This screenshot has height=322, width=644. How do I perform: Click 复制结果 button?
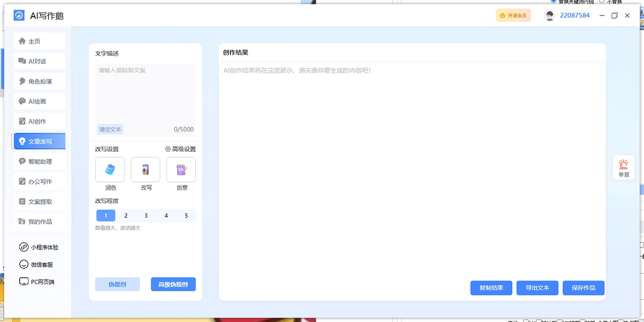pos(492,288)
